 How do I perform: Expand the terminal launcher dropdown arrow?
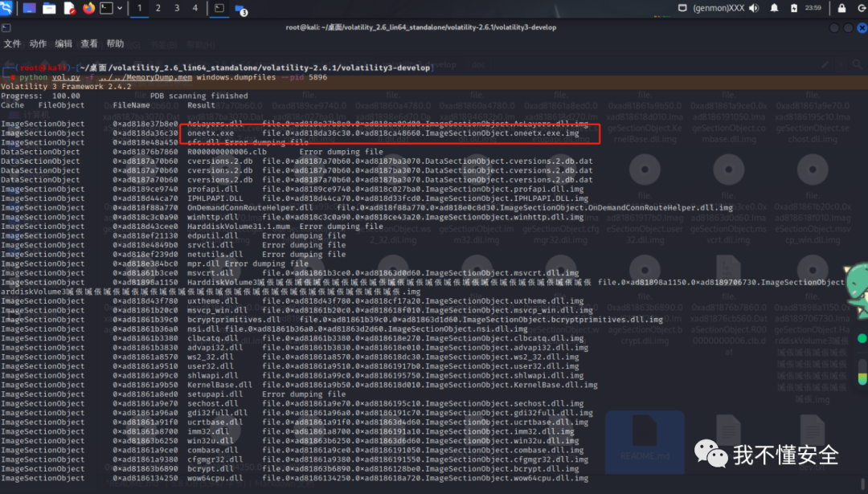tap(120, 8)
